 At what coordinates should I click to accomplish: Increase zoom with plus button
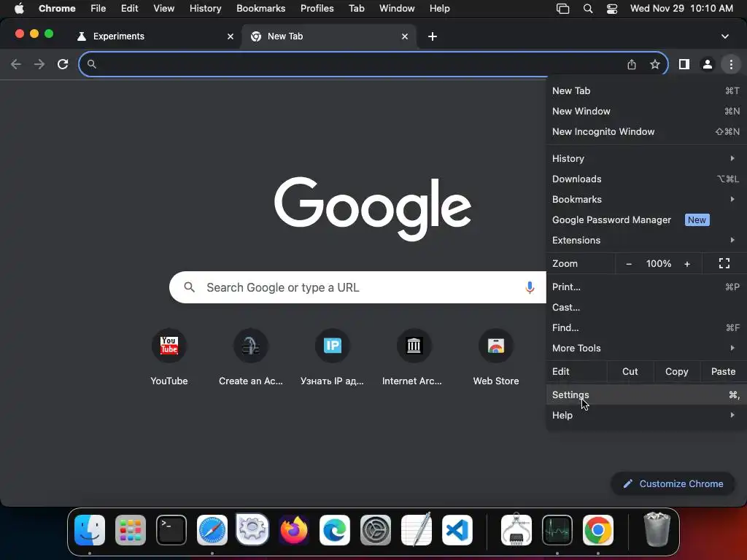[687, 264]
